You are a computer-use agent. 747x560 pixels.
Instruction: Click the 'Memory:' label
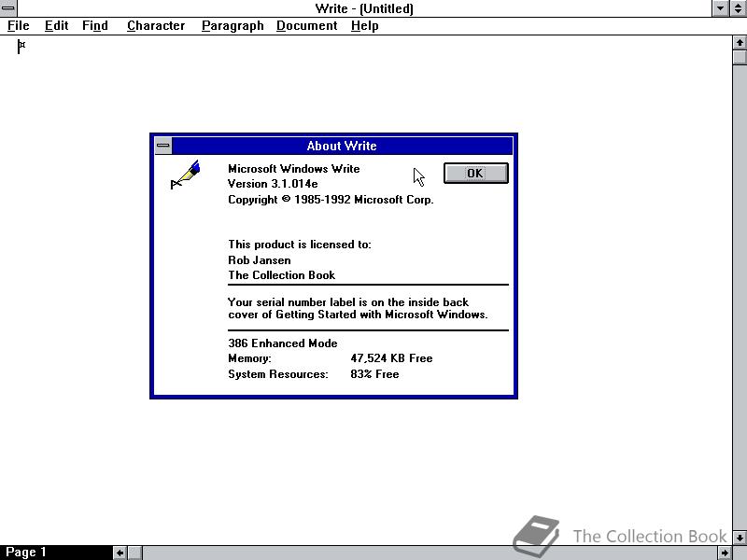(x=249, y=358)
